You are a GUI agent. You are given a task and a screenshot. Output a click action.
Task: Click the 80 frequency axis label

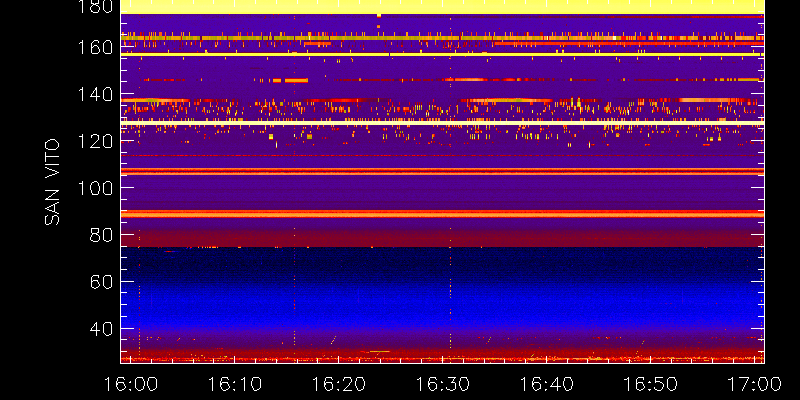click(x=101, y=235)
